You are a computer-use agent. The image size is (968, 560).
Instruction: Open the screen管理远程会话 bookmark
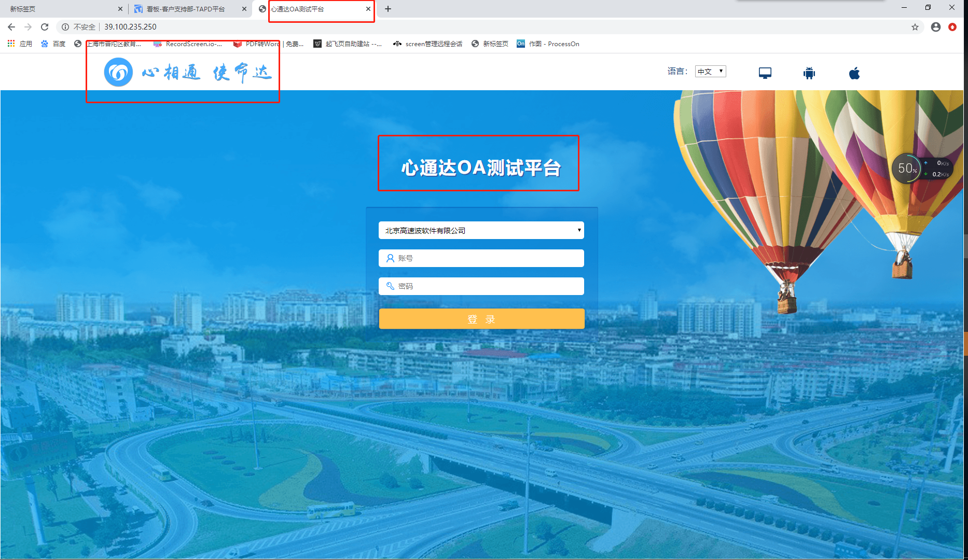coord(428,44)
